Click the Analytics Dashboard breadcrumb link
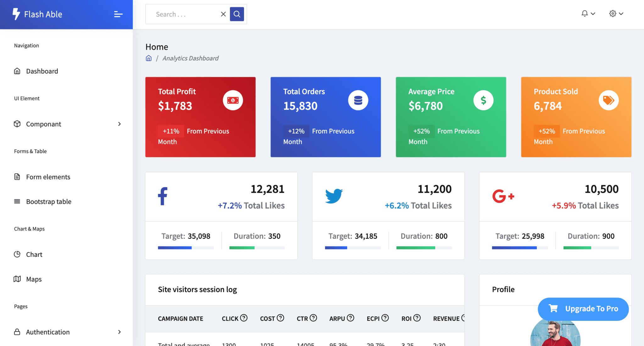 coord(190,58)
